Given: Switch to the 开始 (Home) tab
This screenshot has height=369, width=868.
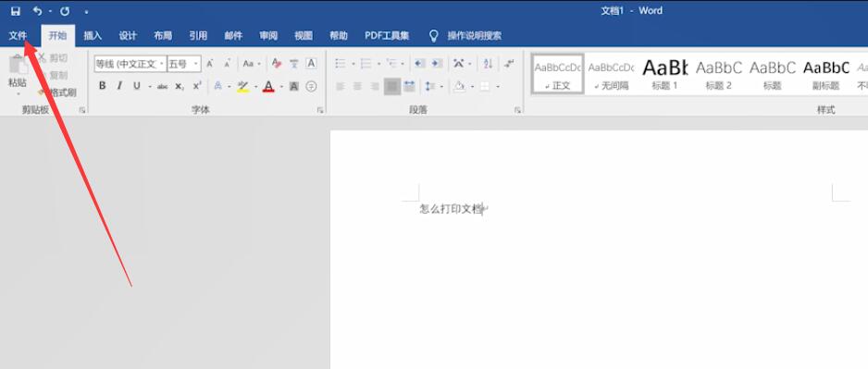Looking at the screenshot, I should (57, 36).
